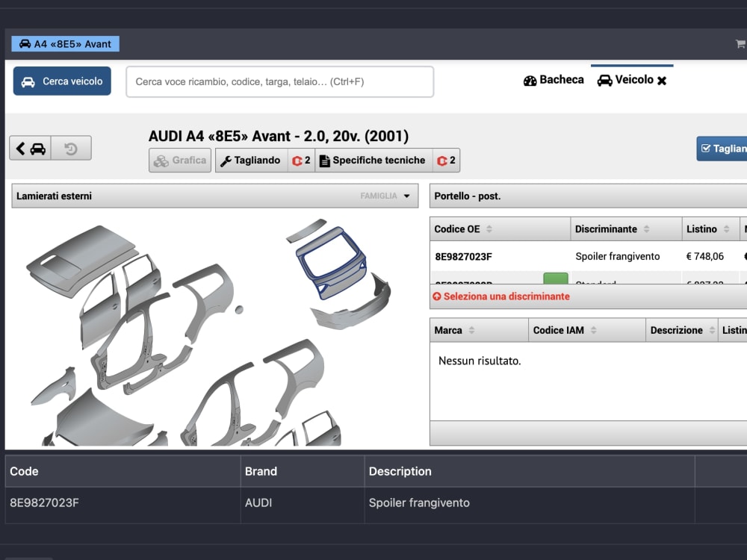Image resolution: width=747 pixels, height=560 pixels.
Task: Select the 8E9827023F code in bottom table
Action: tap(44, 503)
